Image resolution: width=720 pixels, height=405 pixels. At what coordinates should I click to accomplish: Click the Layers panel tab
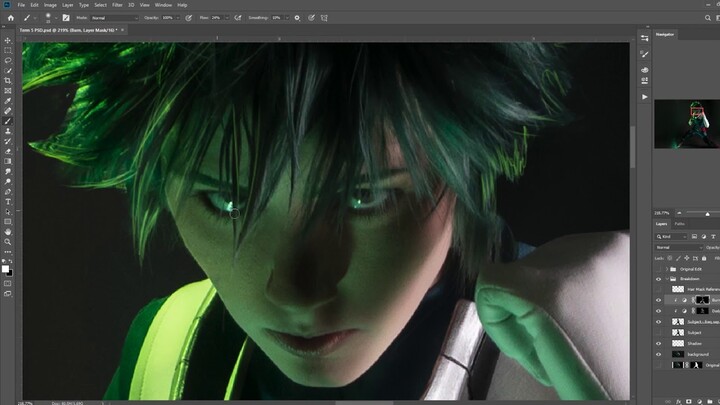point(662,224)
